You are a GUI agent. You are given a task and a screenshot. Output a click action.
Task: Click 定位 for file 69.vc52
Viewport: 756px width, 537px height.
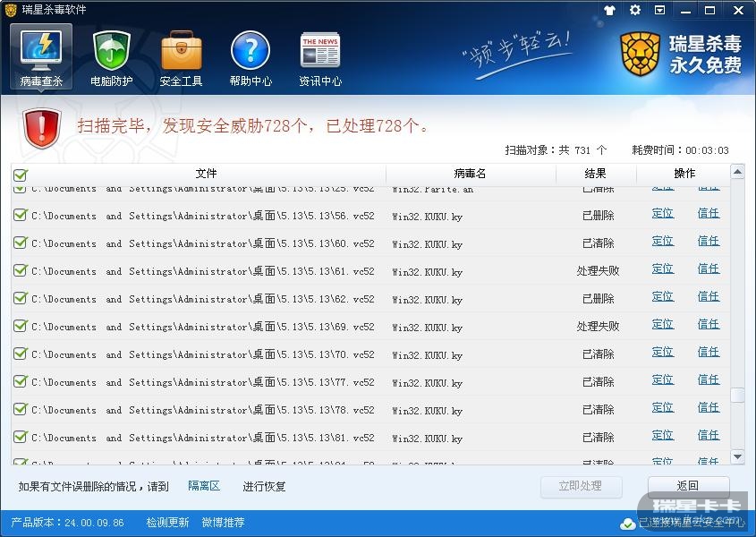coord(662,324)
